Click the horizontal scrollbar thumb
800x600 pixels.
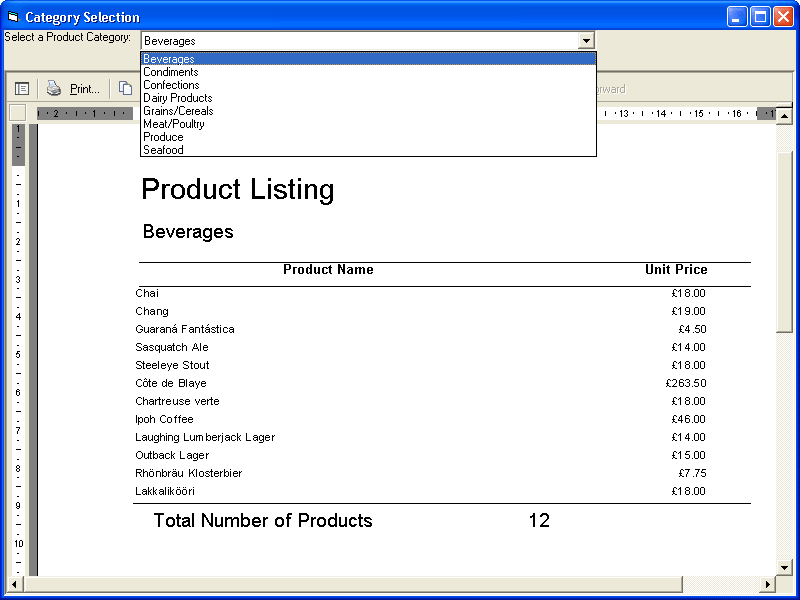(x=353, y=584)
